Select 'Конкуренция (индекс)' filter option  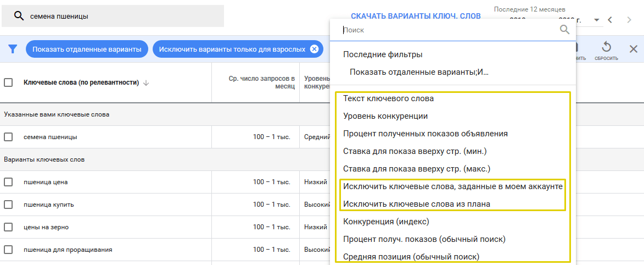coord(385,222)
